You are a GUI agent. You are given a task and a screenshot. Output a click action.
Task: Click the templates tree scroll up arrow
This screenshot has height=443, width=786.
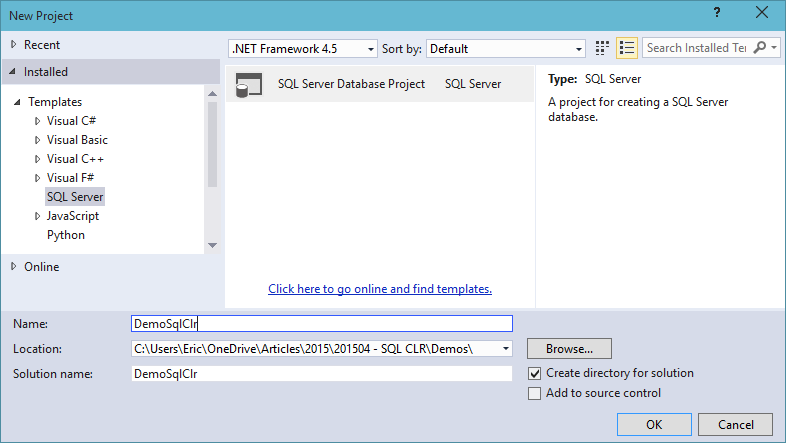click(213, 94)
